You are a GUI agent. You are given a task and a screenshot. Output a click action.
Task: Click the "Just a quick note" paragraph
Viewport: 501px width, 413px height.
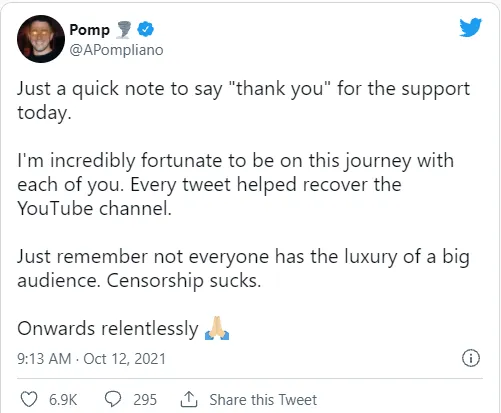244,100
